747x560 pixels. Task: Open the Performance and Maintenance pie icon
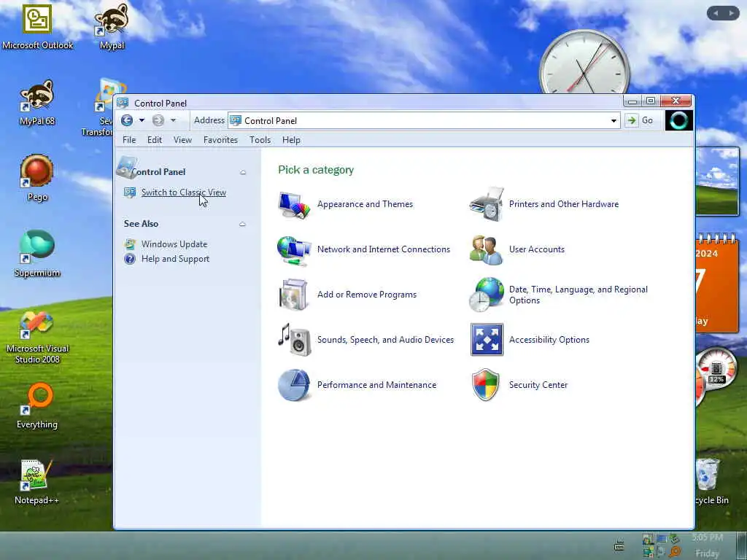click(x=294, y=385)
